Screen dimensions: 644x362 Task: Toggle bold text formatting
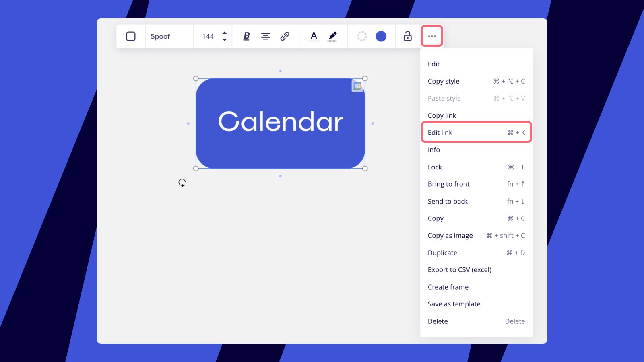(x=246, y=37)
